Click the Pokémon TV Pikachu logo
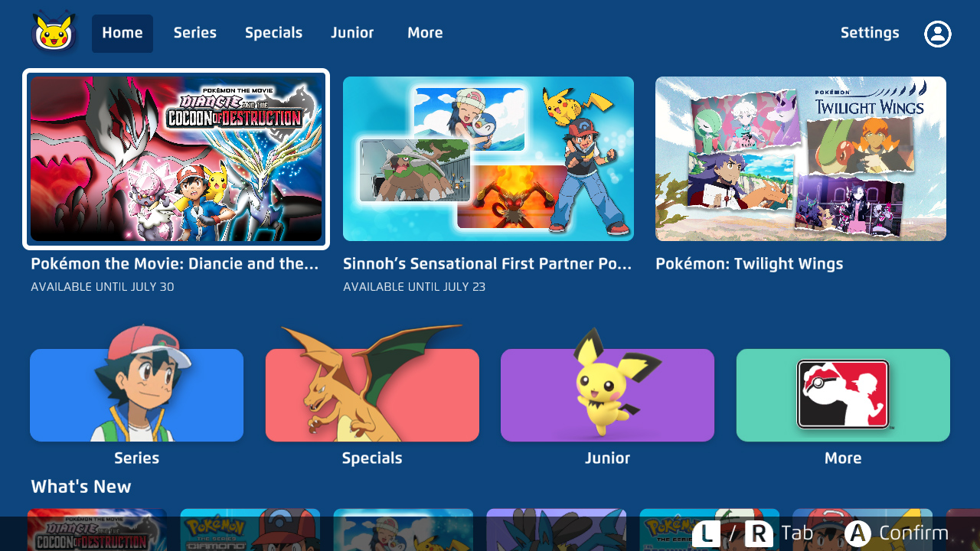The height and width of the screenshot is (551, 980). click(54, 33)
